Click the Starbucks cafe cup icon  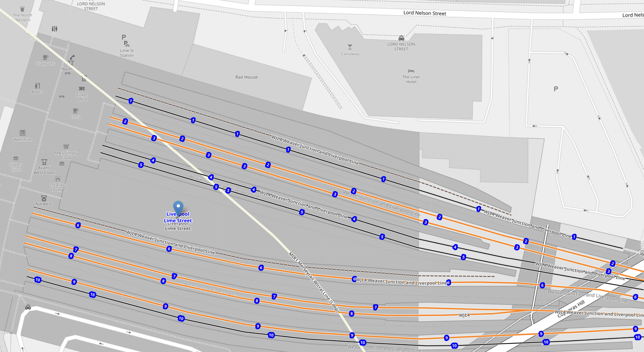tap(45, 57)
